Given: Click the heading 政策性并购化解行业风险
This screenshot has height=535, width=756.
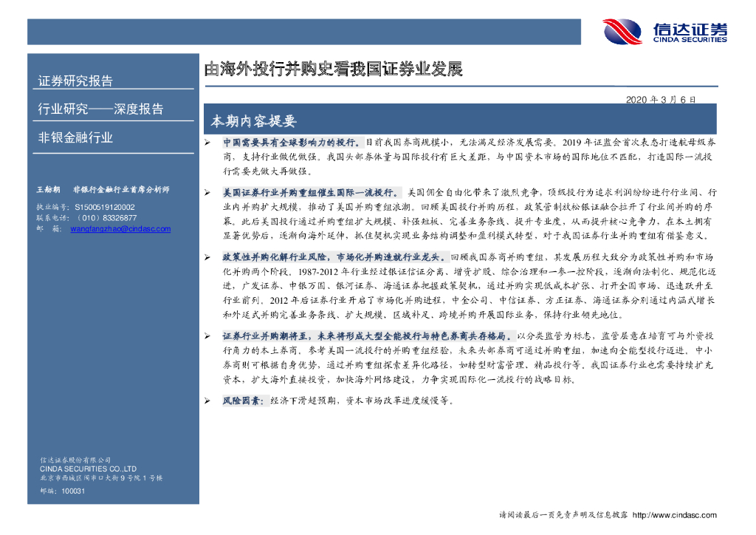Looking at the screenshot, I should pos(276,257).
